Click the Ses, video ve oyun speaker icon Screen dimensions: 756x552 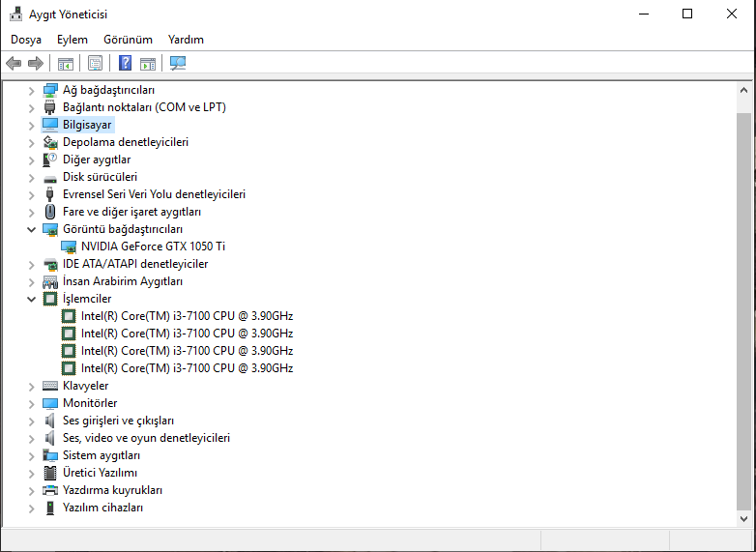[49, 438]
